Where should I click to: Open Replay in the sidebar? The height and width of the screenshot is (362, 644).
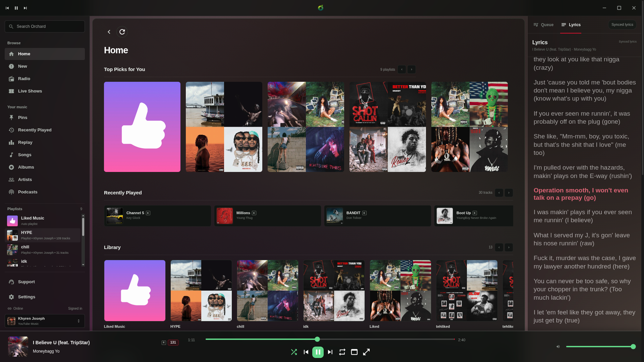tap(45, 142)
